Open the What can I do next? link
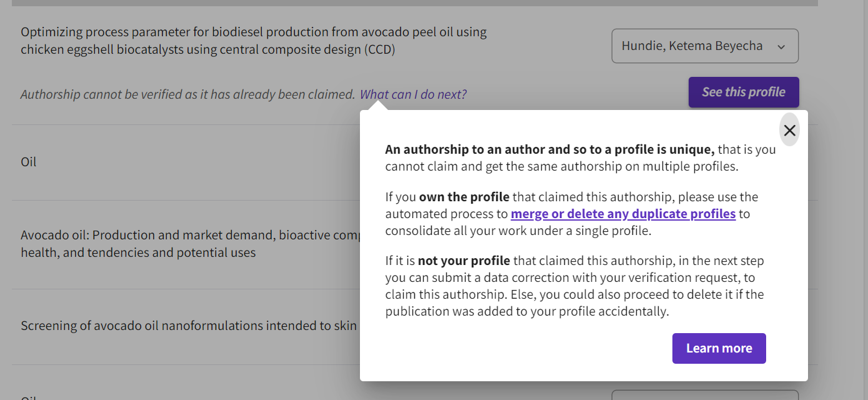868x400 pixels. [413, 94]
